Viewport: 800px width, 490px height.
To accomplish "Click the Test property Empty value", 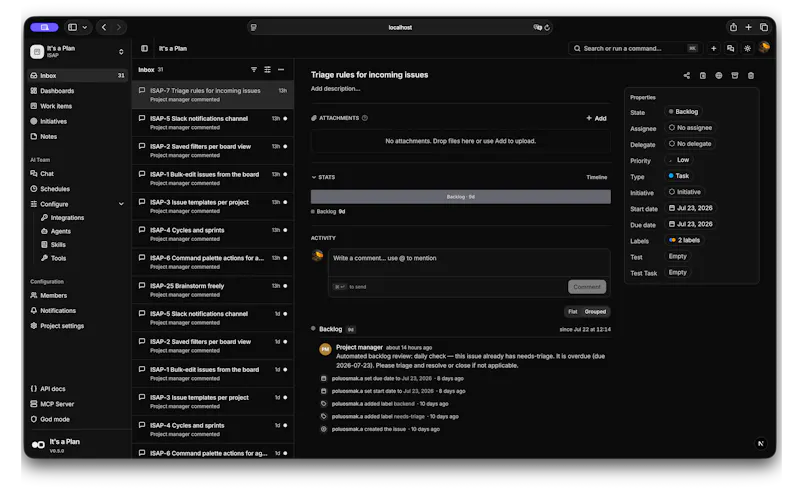I will pyautogui.click(x=678, y=257).
